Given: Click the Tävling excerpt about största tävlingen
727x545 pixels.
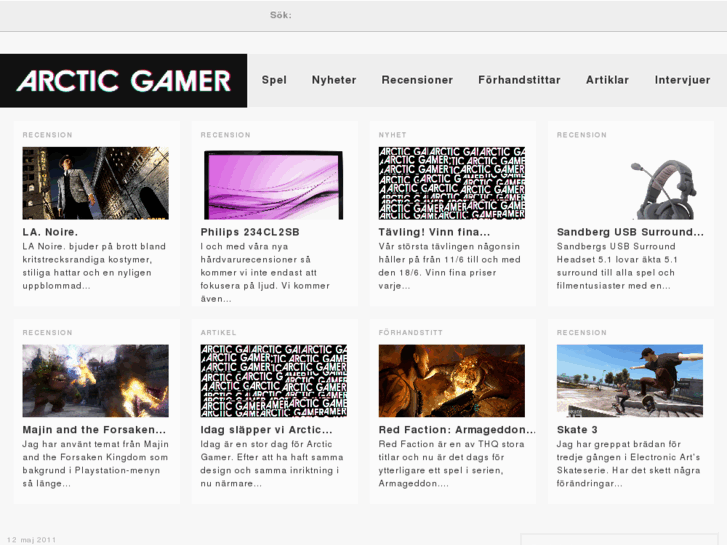Looking at the screenshot, I should [449, 266].
